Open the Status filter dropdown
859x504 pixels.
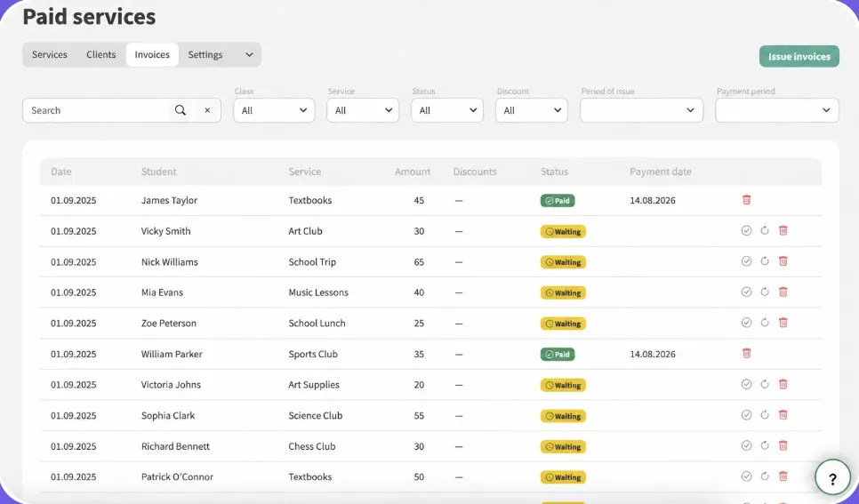447,110
